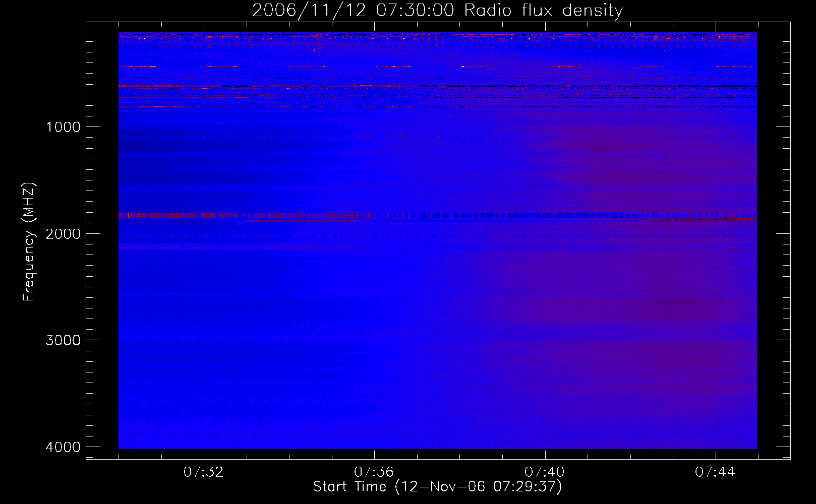Click the 07:32 time tick label
Viewport: 816px width, 504px height.
coord(204,472)
